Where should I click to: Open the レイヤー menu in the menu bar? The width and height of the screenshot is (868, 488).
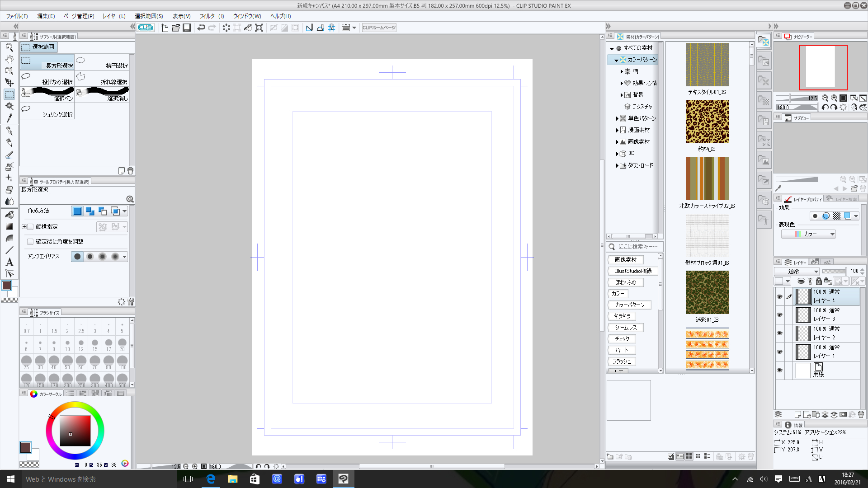(x=114, y=16)
